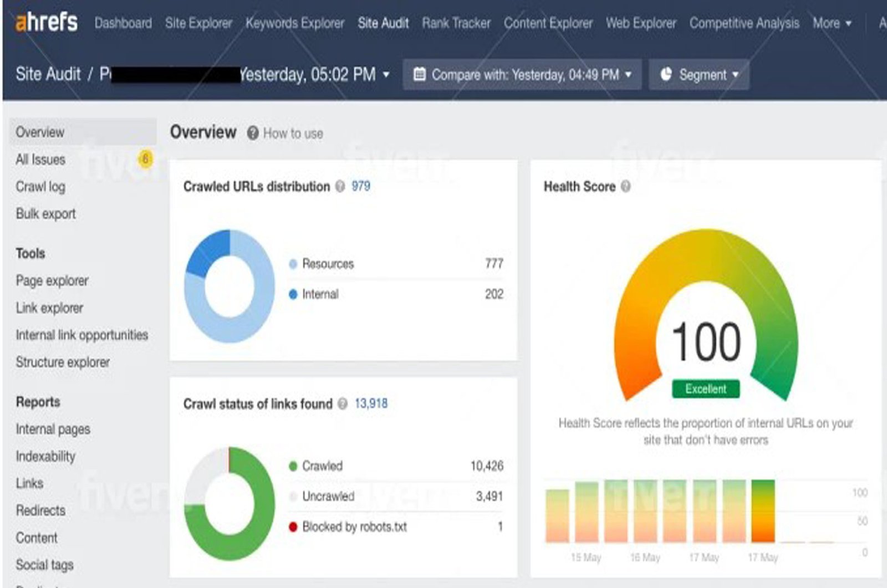Click info icon beside Crawl status of links found
The width and height of the screenshot is (887, 588).
click(343, 404)
